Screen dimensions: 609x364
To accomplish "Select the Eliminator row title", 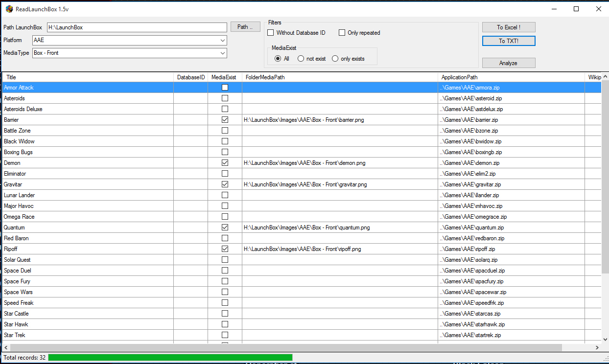I will 15,174.
